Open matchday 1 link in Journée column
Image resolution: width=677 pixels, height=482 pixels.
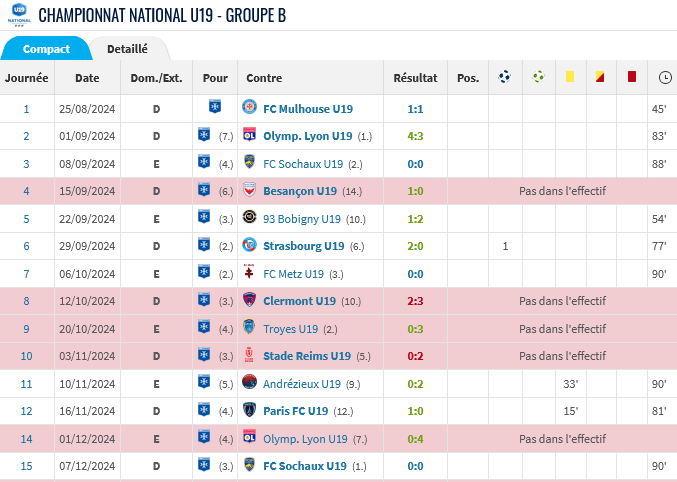[x=26, y=109]
